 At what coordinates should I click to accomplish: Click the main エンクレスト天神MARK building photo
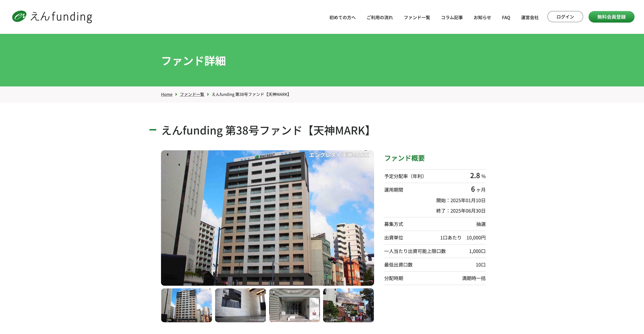pyautogui.click(x=267, y=218)
